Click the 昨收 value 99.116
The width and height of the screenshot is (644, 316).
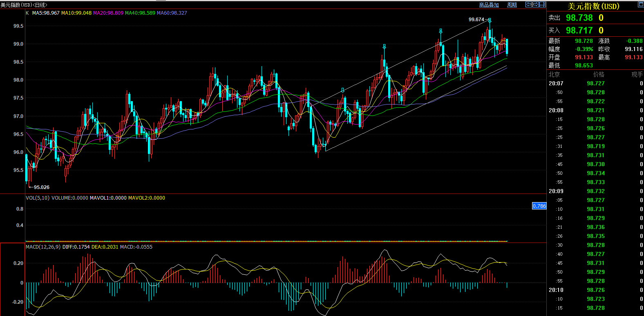[634, 49]
